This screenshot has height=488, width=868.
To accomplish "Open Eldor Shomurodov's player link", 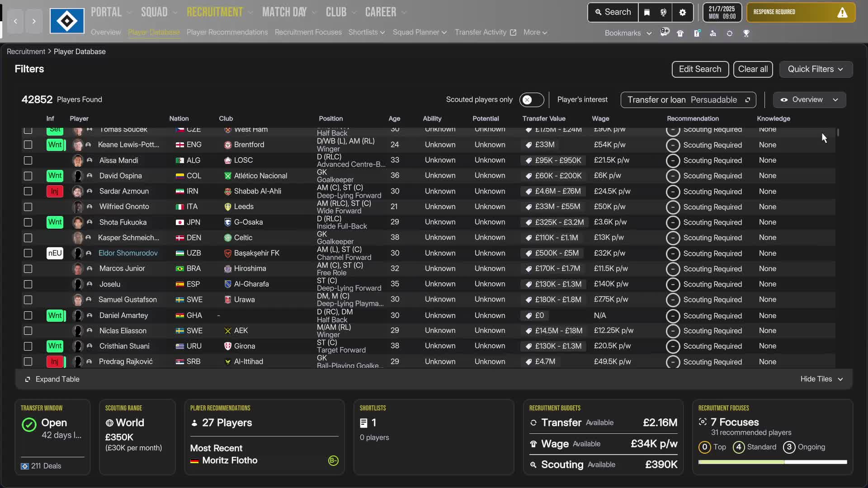I will tap(128, 253).
